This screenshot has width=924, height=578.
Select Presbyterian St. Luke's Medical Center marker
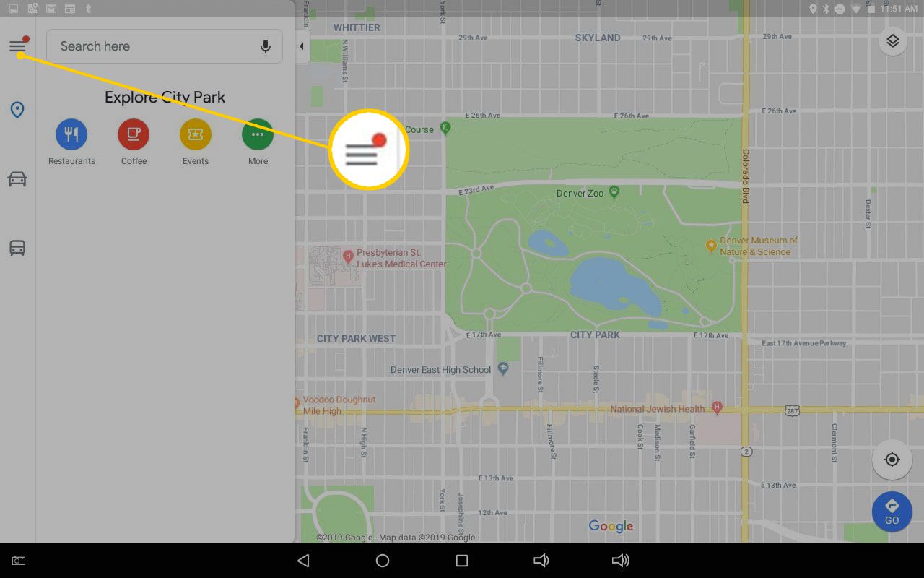(348, 255)
